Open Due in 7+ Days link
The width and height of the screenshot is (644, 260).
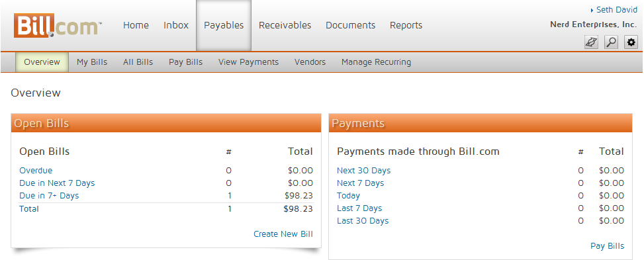(49, 196)
